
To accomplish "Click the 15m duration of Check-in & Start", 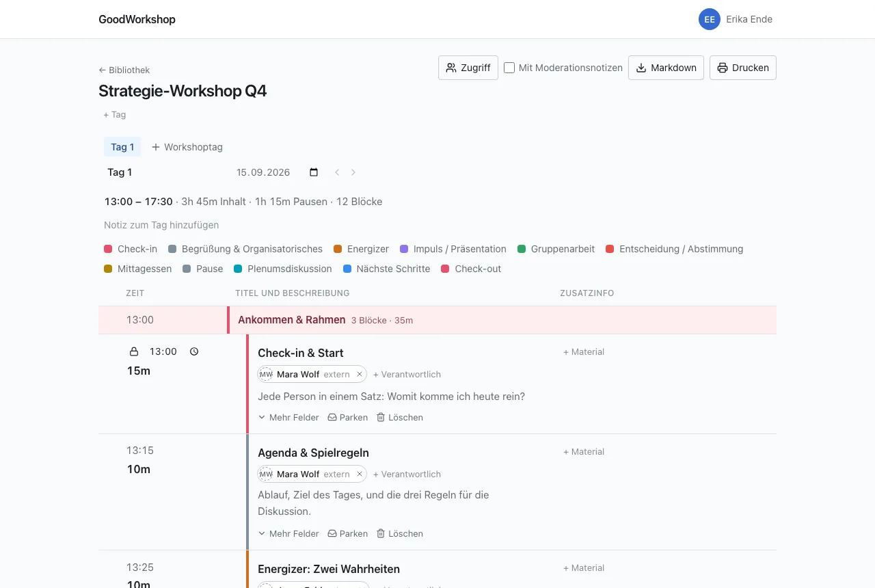I will (139, 371).
